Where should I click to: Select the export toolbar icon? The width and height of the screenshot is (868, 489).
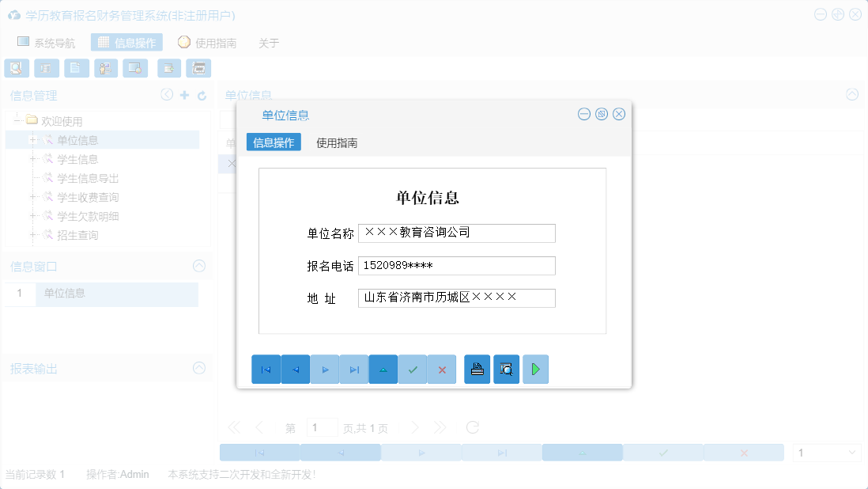(168, 68)
